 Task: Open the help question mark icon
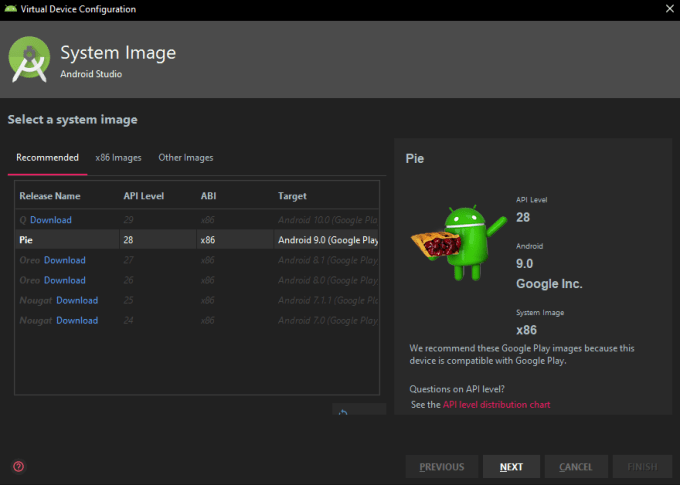[19, 467]
